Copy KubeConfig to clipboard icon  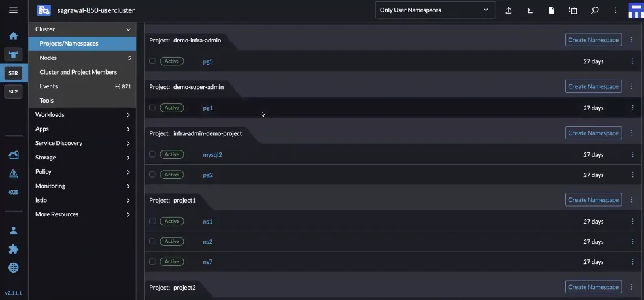pos(573,10)
